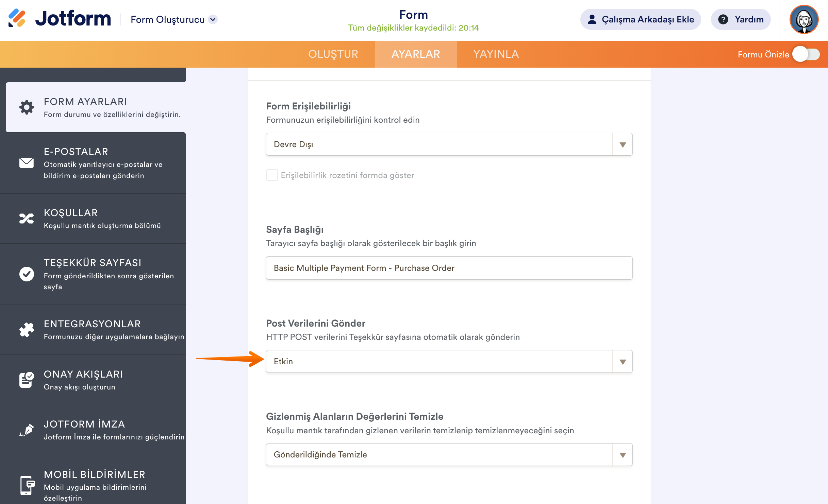The image size is (828, 504).
Task: Expand the Post Verilerini Gönder dropdown
Action: pyautogui.click(x=449, y=362)
